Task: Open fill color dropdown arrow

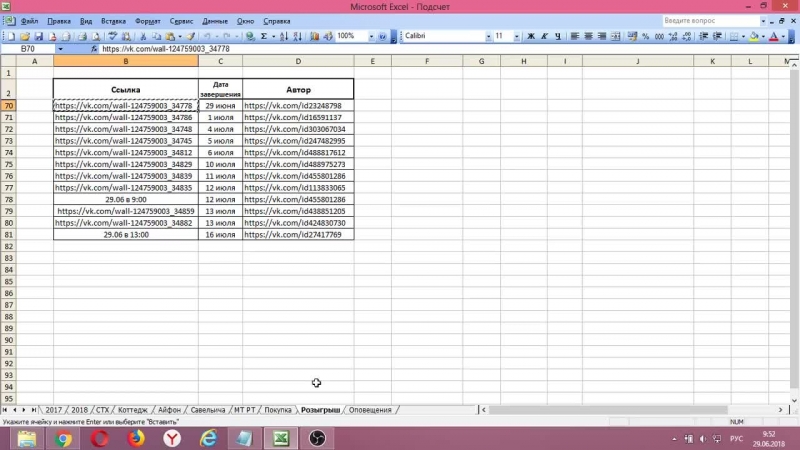Action: 763,36
